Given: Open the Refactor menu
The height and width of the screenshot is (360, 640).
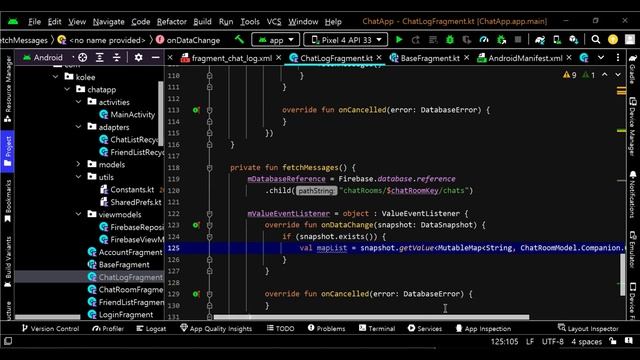Looking at the screenshot, I should click(x=171, y=22).
